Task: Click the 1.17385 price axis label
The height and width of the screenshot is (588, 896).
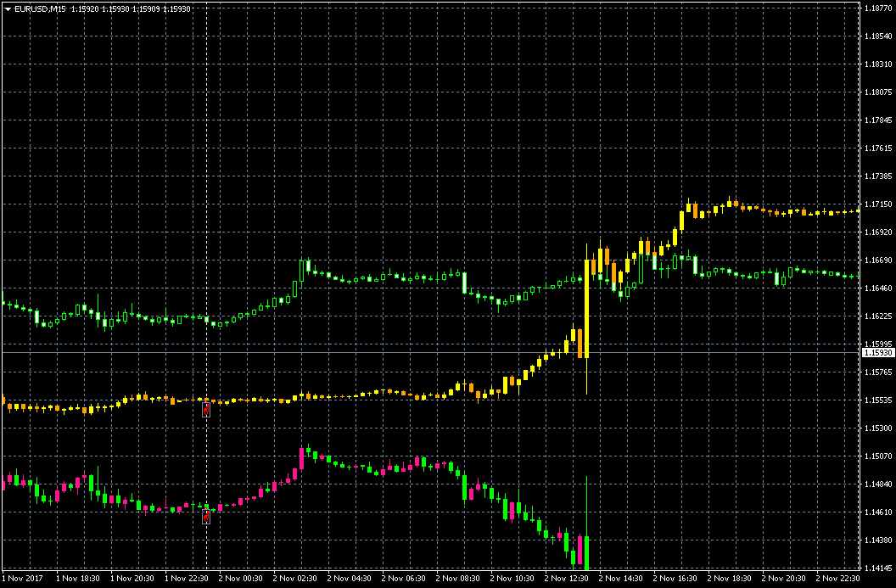Action: click(x=878, y=176)
